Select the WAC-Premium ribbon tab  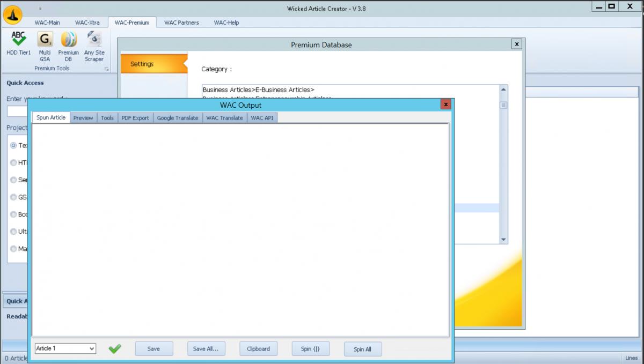pyautogui.click(x=132, y=23)
